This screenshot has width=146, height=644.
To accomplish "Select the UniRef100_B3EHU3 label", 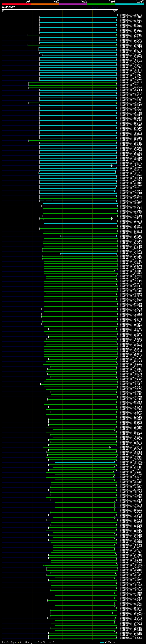I will pyautogui.click(x=131, y=261).
